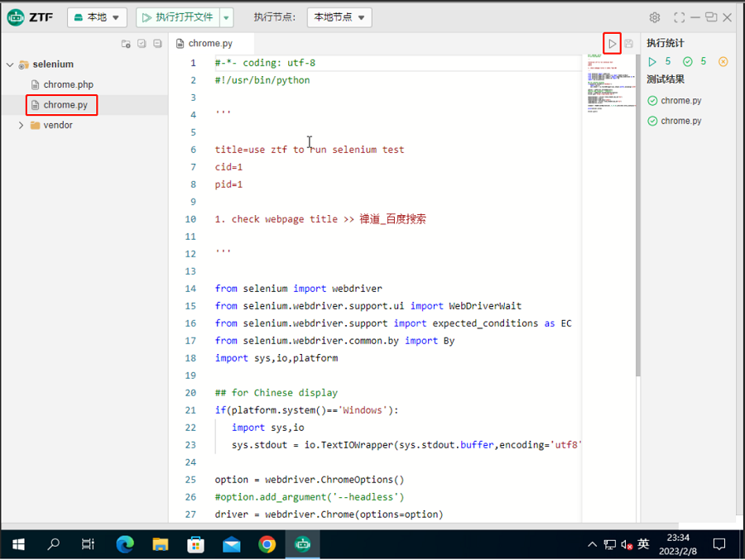Click the collapse-all icon above file tree
The image size is (745, 560).
(x=158, y=44)
